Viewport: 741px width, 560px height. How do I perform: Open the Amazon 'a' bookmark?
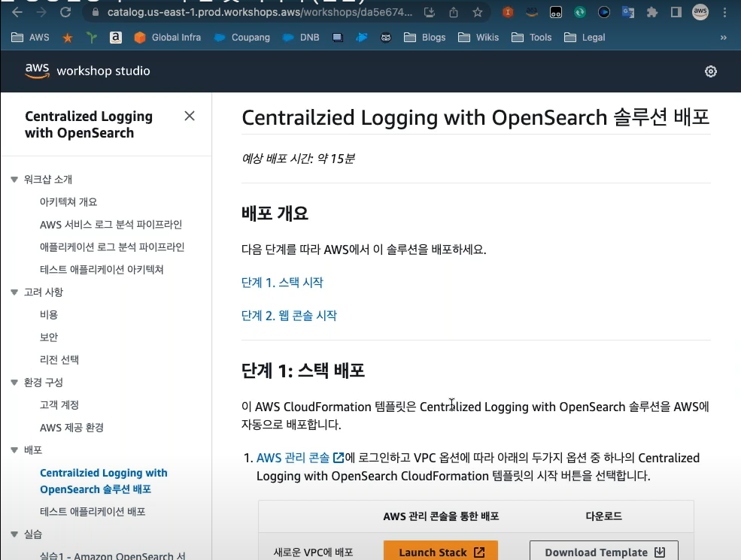[x=116, y=38]
